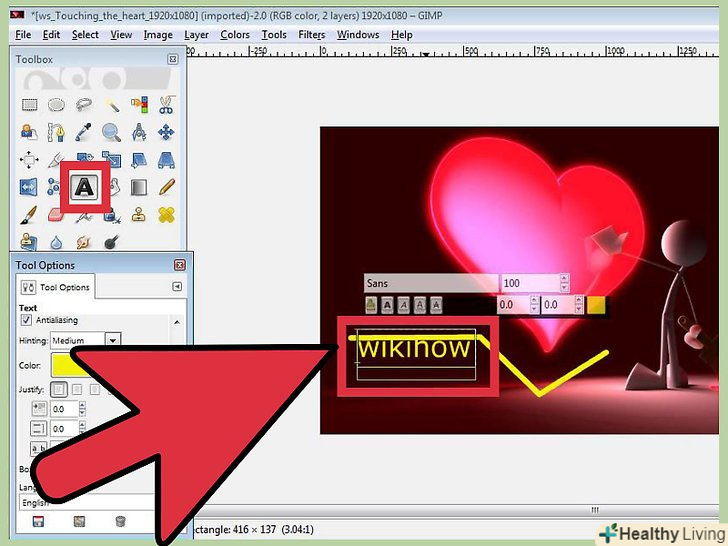
Task: Activate the Measure compass tool
Action: point(139,132)
